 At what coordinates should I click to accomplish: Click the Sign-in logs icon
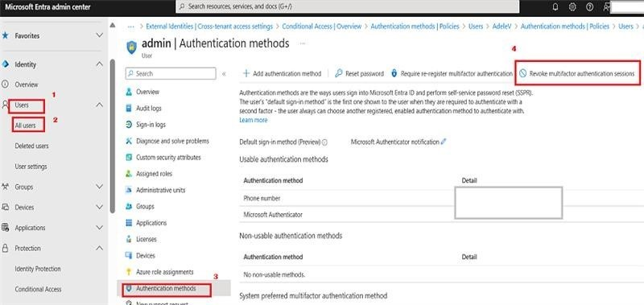point(129,125)
